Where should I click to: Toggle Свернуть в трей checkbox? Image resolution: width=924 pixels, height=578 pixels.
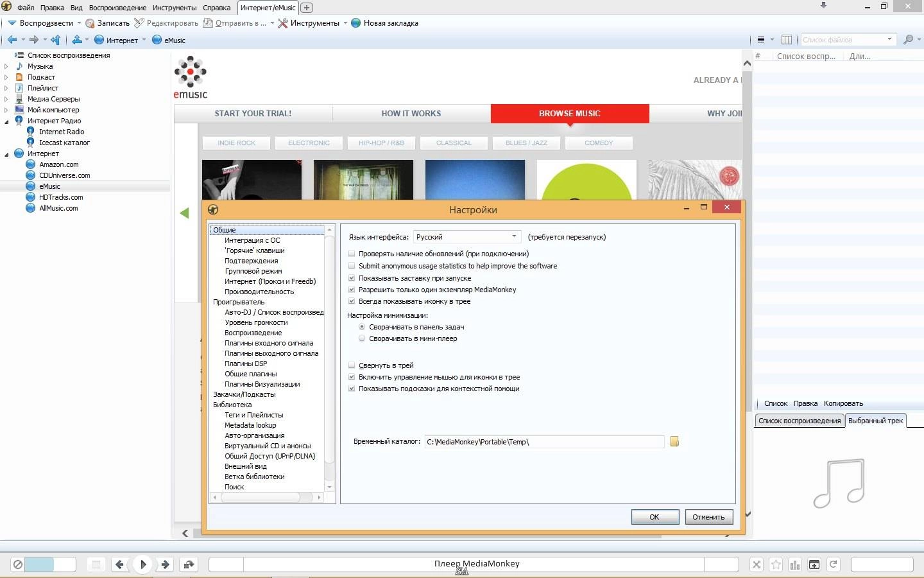click(x=352, y=365)
